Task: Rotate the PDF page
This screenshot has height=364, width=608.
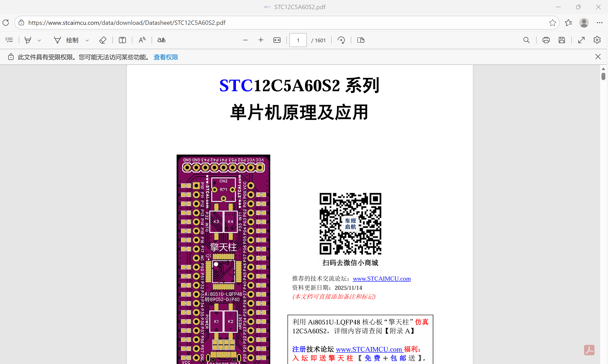Action: (x=341, y=40)
